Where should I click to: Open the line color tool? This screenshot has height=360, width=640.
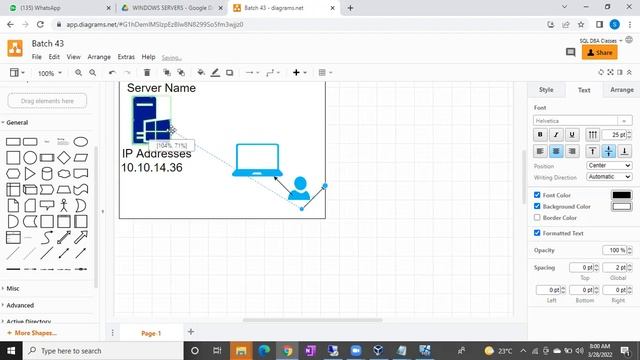point(215,73)
